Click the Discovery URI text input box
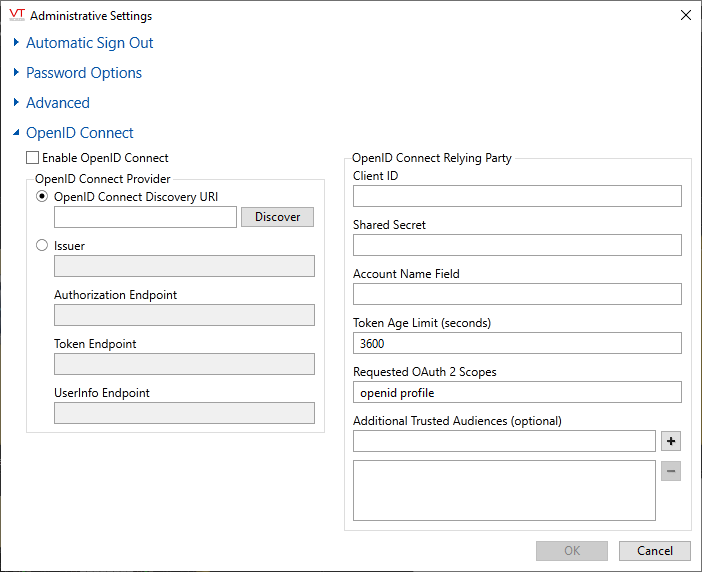 click(145, 217)
